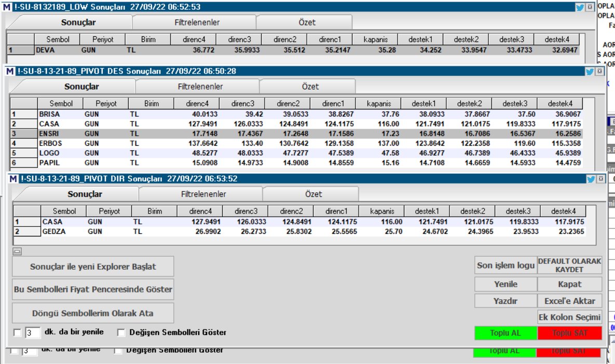
Task: Click the 137.00 kapanis value for ERBOS
Action: point(388,144)
